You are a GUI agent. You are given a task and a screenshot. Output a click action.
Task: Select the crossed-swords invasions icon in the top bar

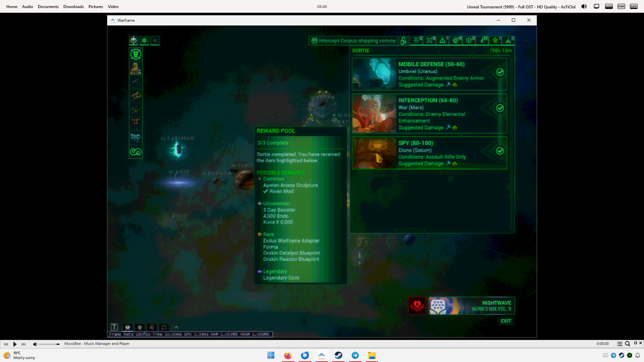point(430,41)
